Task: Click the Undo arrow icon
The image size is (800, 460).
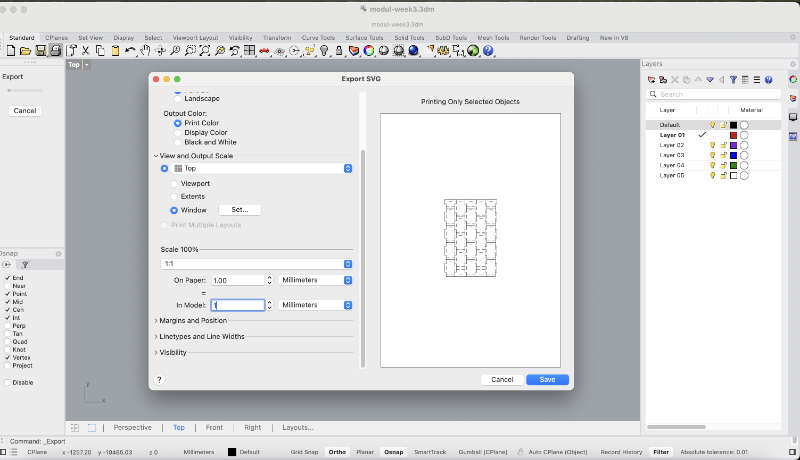Action: [129, 50]
